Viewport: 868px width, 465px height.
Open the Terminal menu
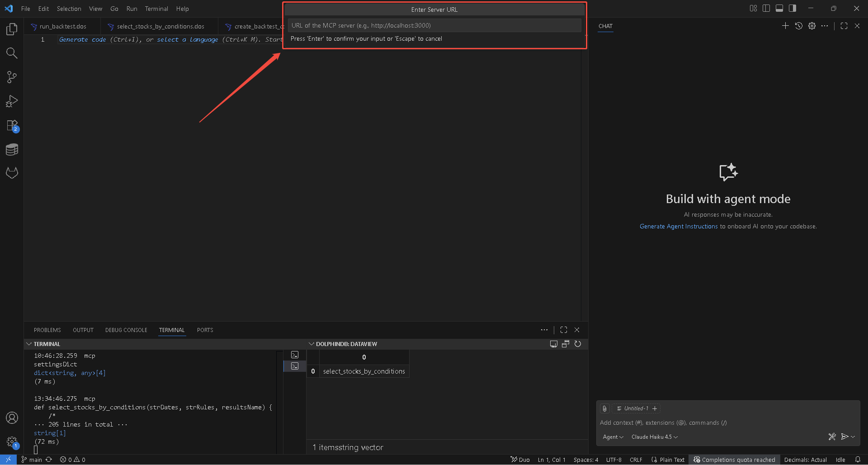[x=156, y=9]
